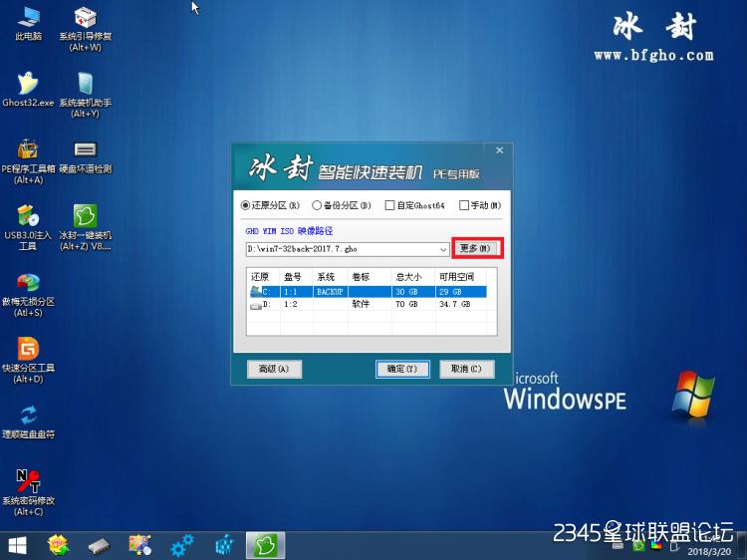This screenshot has height=560, width=747.
Task: Open the 此电脑 desktop icon
Action: (28, 23)
